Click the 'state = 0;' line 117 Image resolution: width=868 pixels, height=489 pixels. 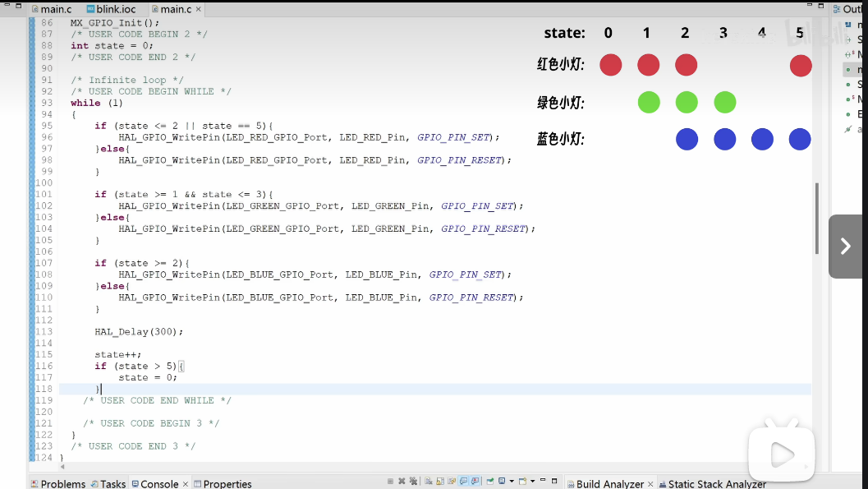(x=148, y=378)
